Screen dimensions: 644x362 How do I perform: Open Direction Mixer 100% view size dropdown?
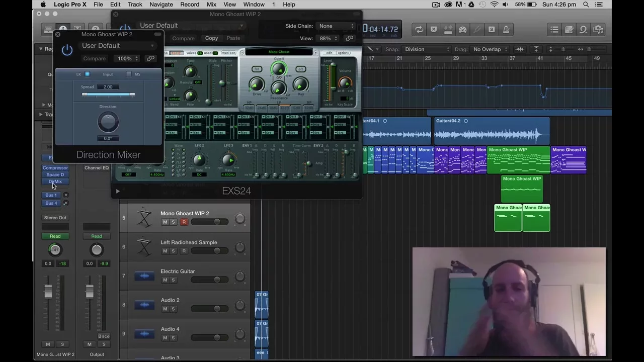tap(127, 59)
